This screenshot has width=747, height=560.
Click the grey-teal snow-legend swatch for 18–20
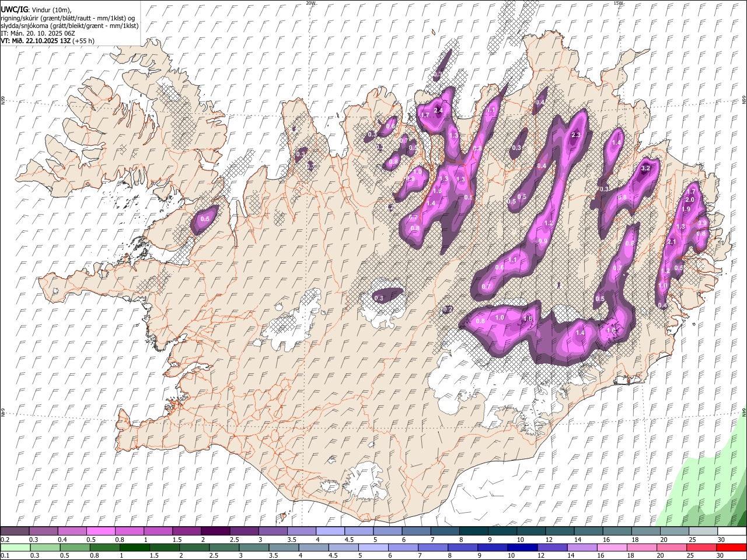tap(646, 531)
